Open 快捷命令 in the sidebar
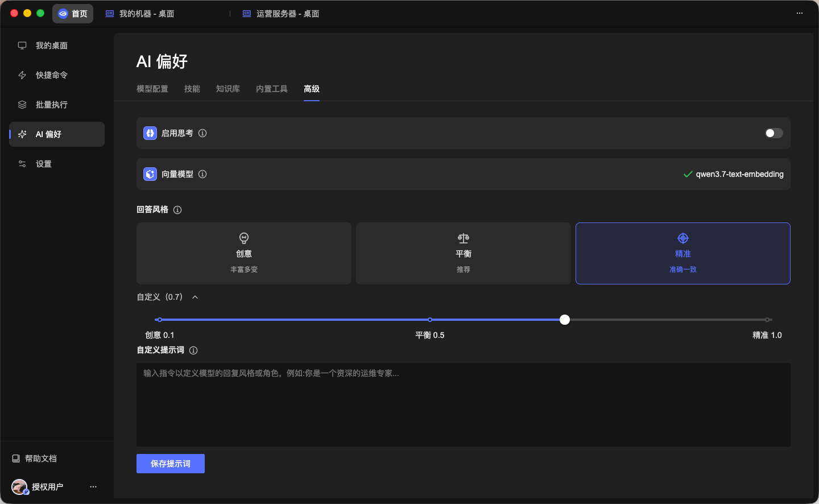This screenshot has height=504, width=819. coord(57,75)
